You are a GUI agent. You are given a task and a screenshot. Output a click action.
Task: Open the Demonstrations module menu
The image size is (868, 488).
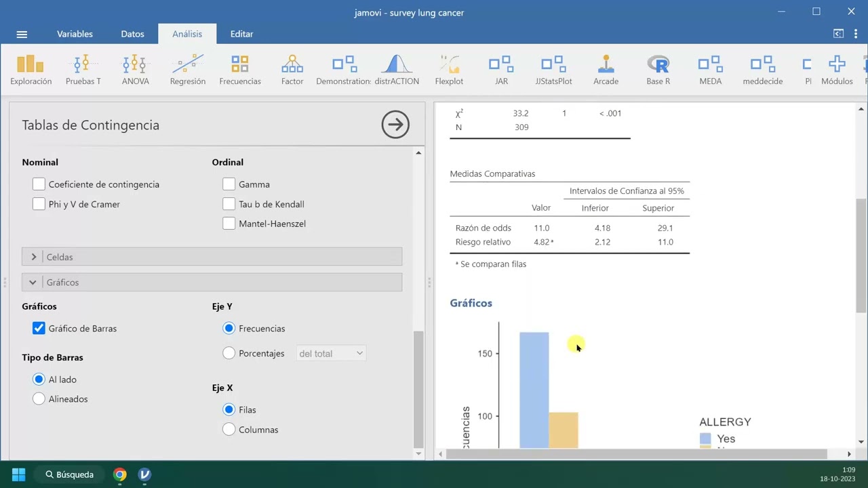click(344, 70)
